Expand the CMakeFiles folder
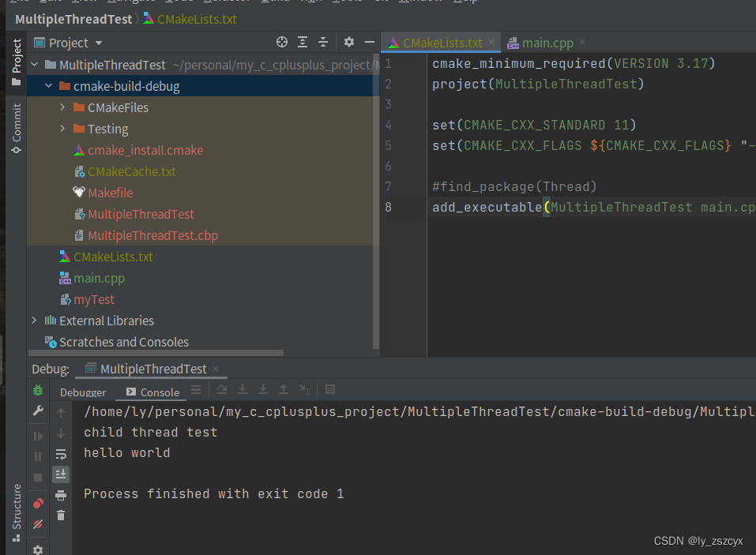The image size is (756, 555). [63, 107]
